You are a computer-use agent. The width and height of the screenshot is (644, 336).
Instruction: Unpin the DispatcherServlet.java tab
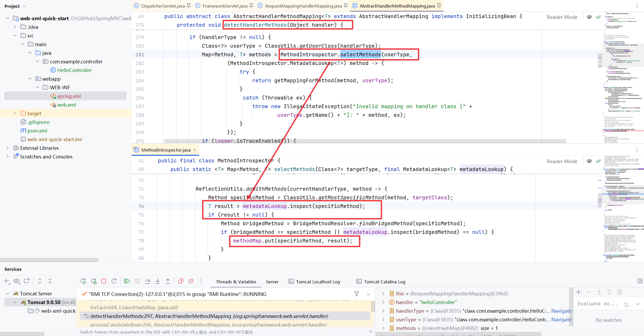(x=189, y=5)
